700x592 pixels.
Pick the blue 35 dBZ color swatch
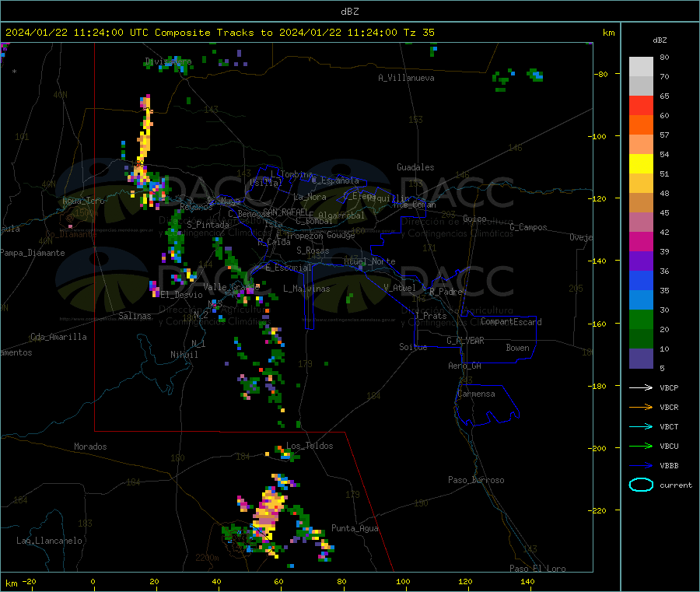click(641, 280)
